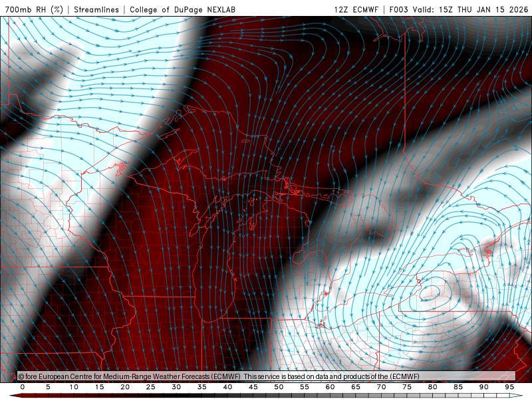
Task: Select the "12Z ECMWF" model run label
Action: (x=356, y=9)
